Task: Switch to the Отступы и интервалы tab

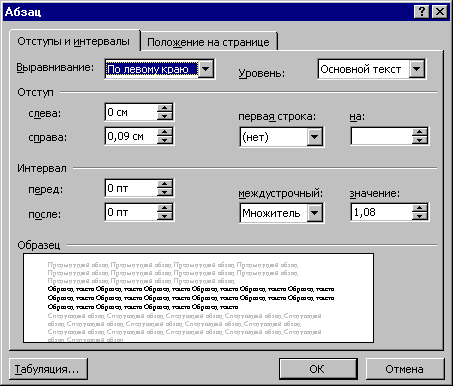Action: click(74, 41)
